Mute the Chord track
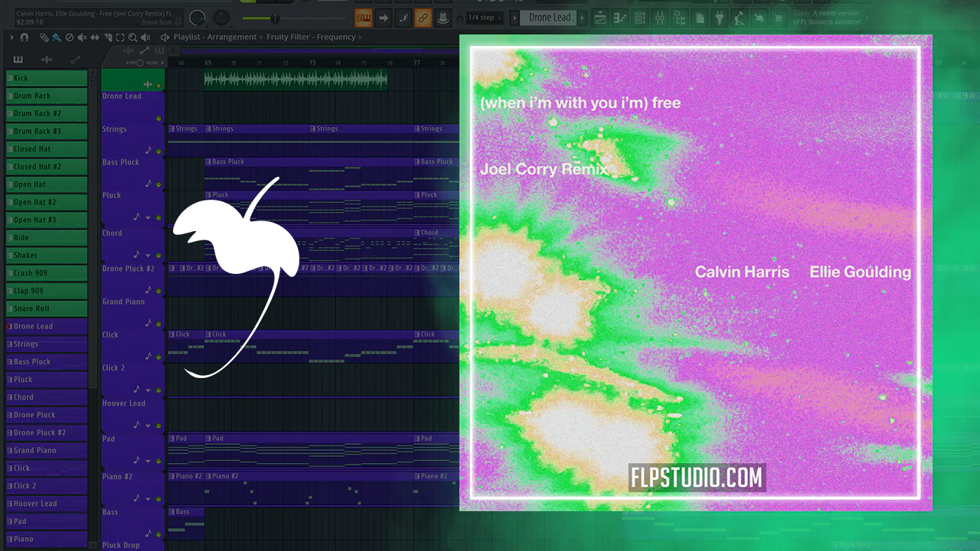 pos(158,255)
